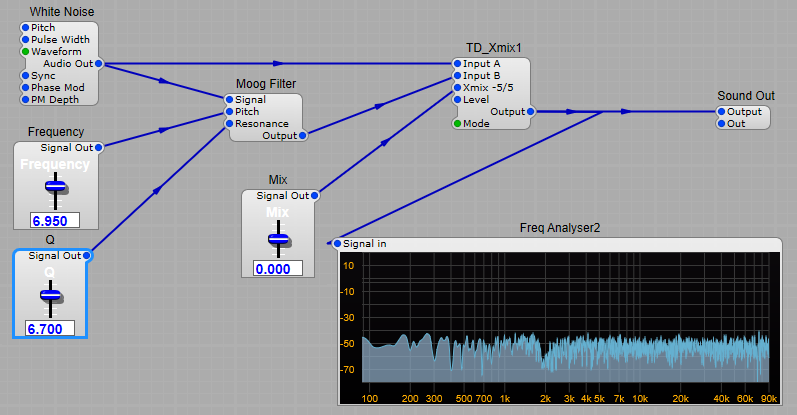This screenshot has height=415, width=797.
Task: Click the Moog Filter Signal input pin
Action: (x=230, y=100)
